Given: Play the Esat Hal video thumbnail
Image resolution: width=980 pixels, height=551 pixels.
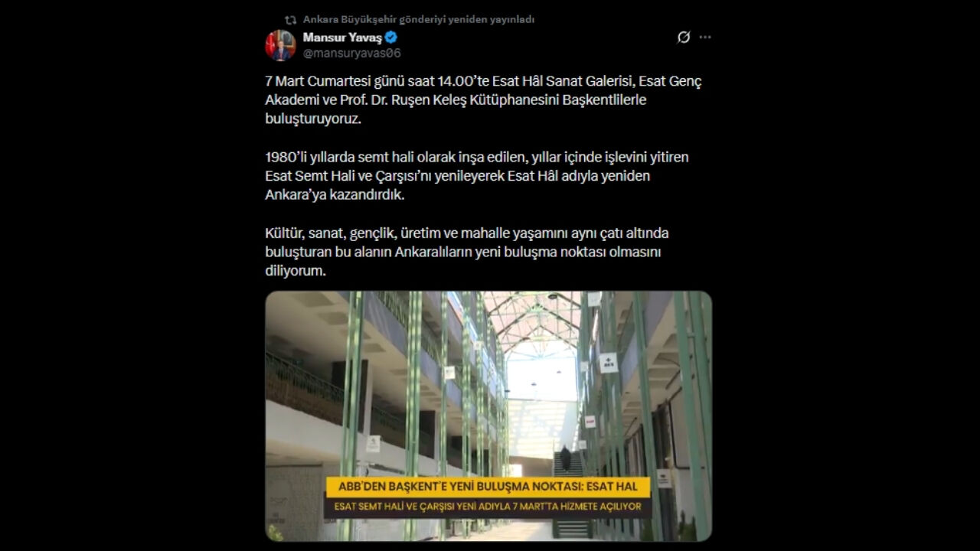Looking at the screenshot, I should pos(488,416).
